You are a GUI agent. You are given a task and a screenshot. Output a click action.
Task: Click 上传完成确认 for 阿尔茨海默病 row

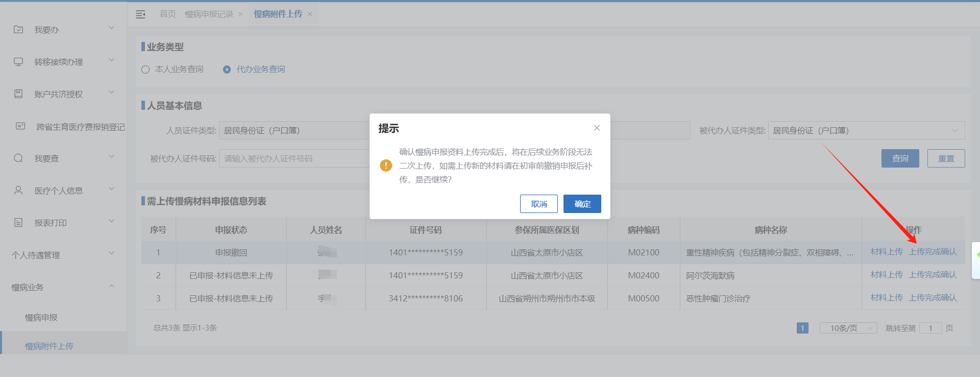(x=933, y=275)
